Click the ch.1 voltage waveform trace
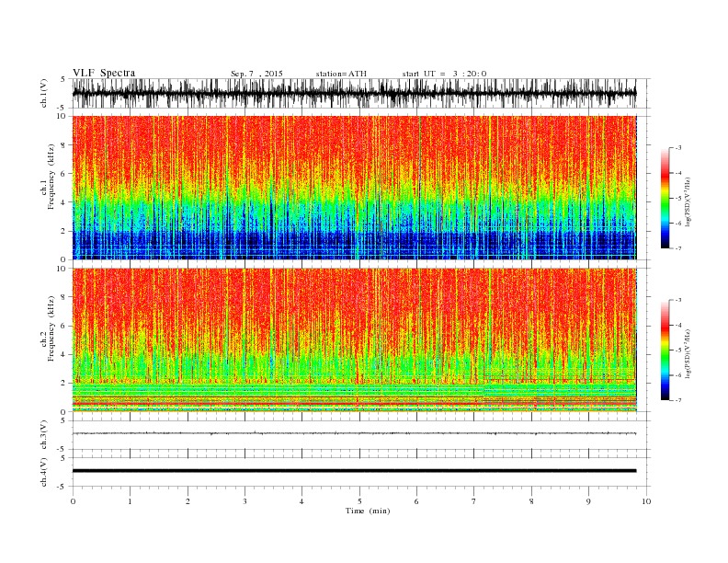The height and width of the screenshot is (563, 728). click(354, 93)
